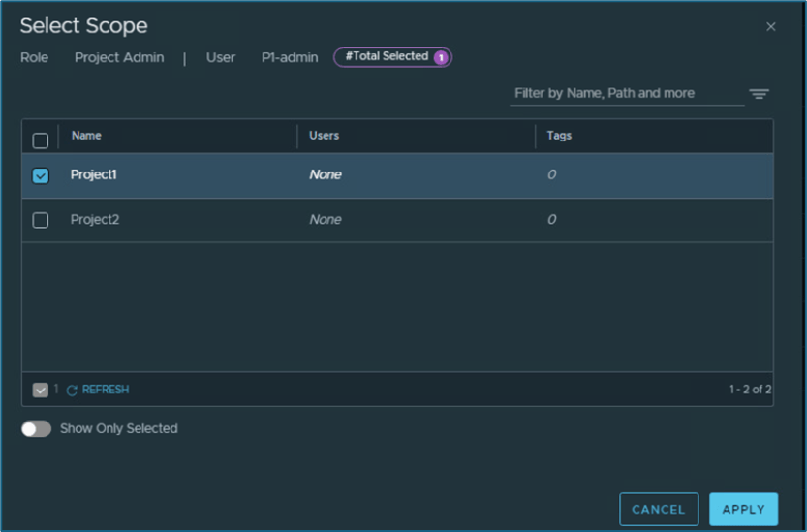Click the Users value for Project2

326,220
